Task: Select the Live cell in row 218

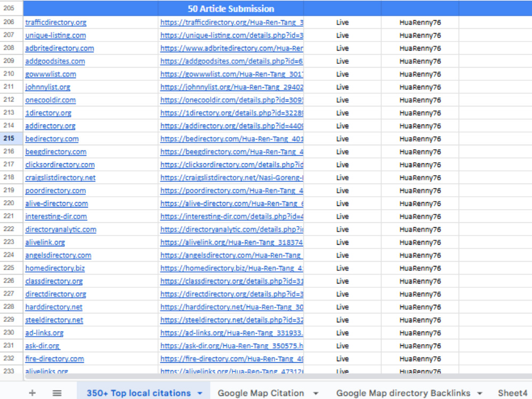Action: [x=342, y=178]
